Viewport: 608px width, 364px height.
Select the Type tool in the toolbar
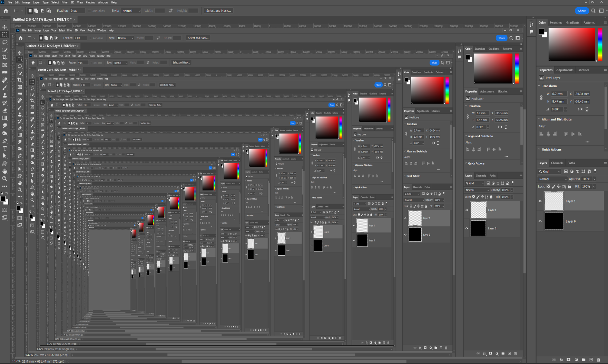[x=4, y=149]
